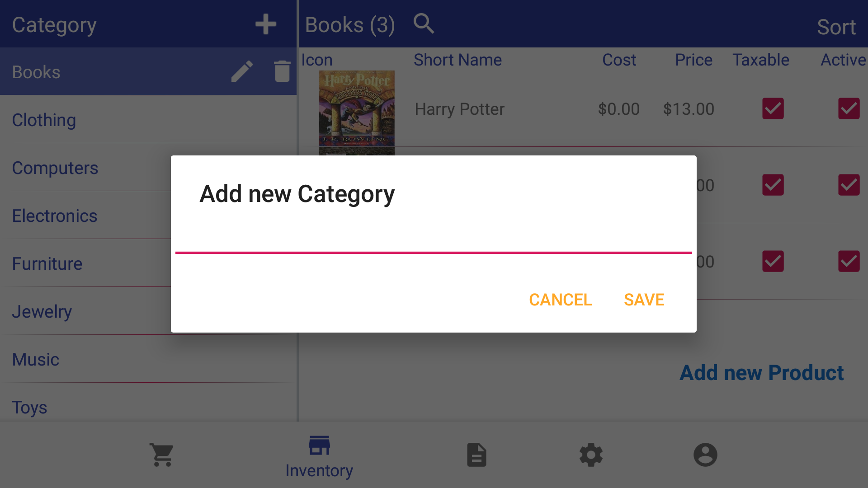Open the reports document icon
Viewport: 868px width, 488px height.
476,455
